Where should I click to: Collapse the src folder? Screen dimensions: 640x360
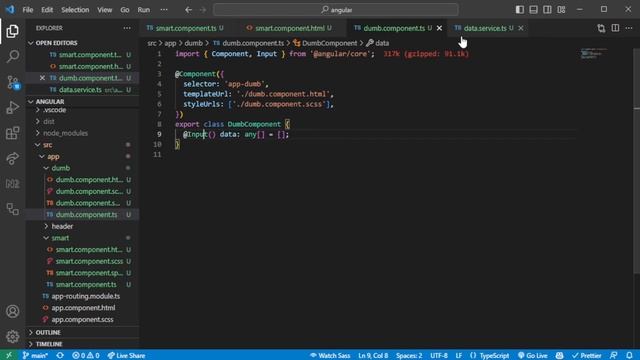pyautogui.click(x=47, y=145)
